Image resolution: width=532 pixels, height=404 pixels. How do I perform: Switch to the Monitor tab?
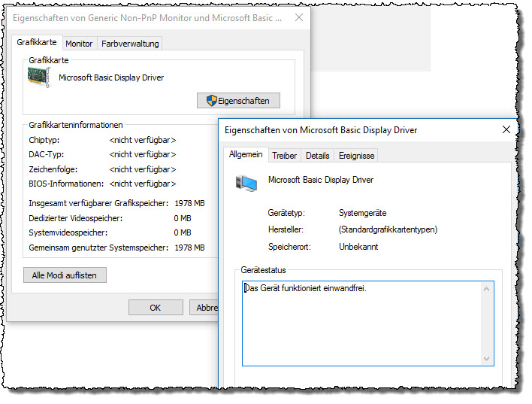click(79, 44)
